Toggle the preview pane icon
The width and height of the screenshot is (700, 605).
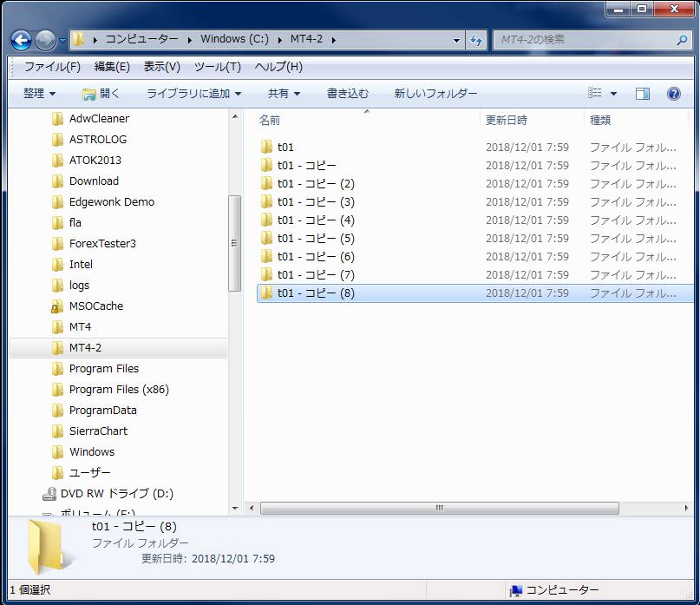click(643, 94)
